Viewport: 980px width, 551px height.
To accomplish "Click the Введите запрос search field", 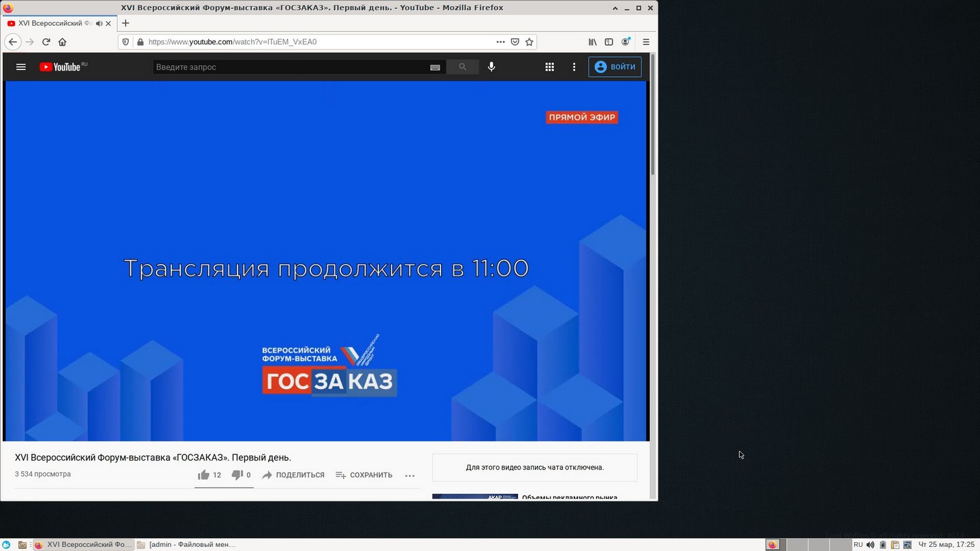I will coord(290,67).
